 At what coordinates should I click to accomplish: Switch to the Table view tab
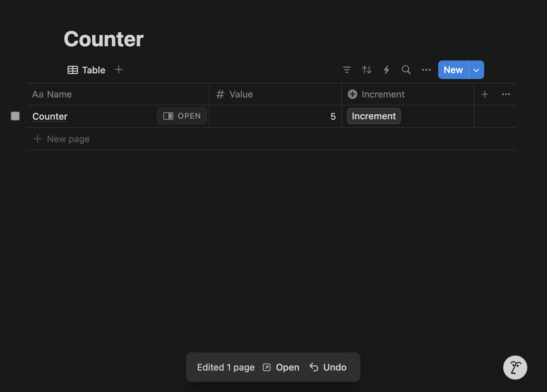pos(93,70)
